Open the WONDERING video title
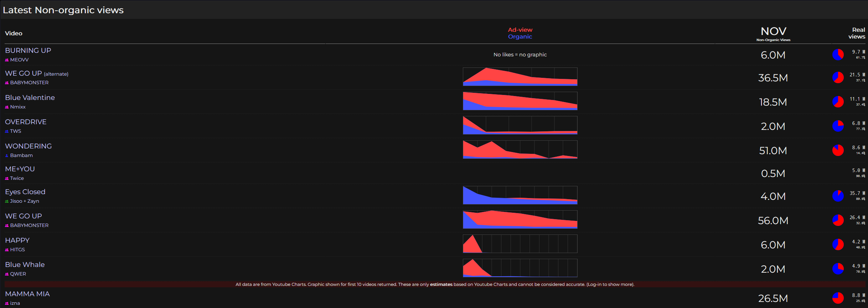Image resolution: width=868 pixels, height=308 pixels. pos(29,146)
